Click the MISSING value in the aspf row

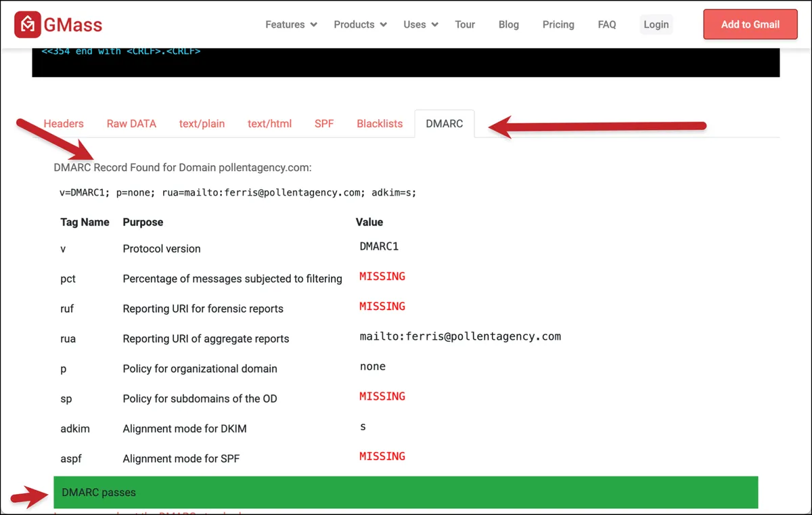[x=382, y=457]
